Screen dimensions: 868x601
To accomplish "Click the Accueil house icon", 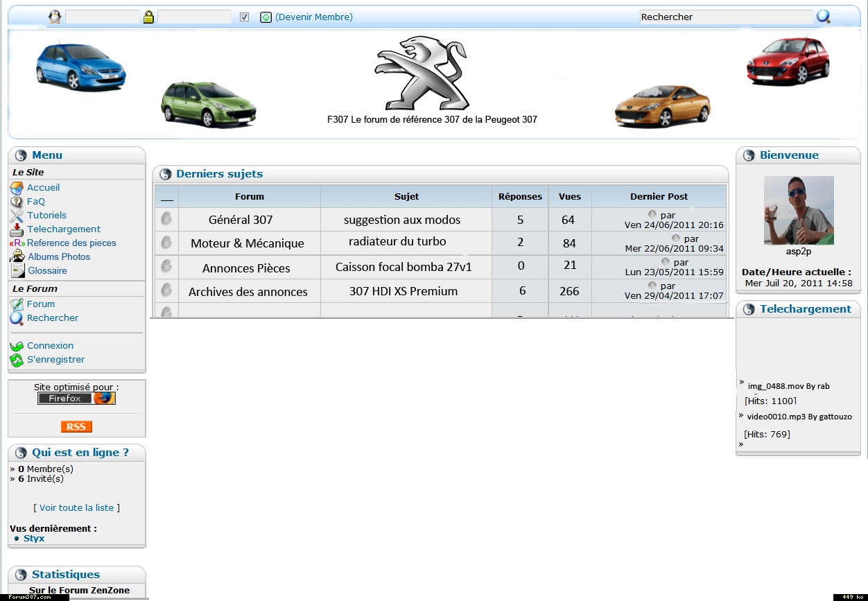I will click(x=17, y=188).
